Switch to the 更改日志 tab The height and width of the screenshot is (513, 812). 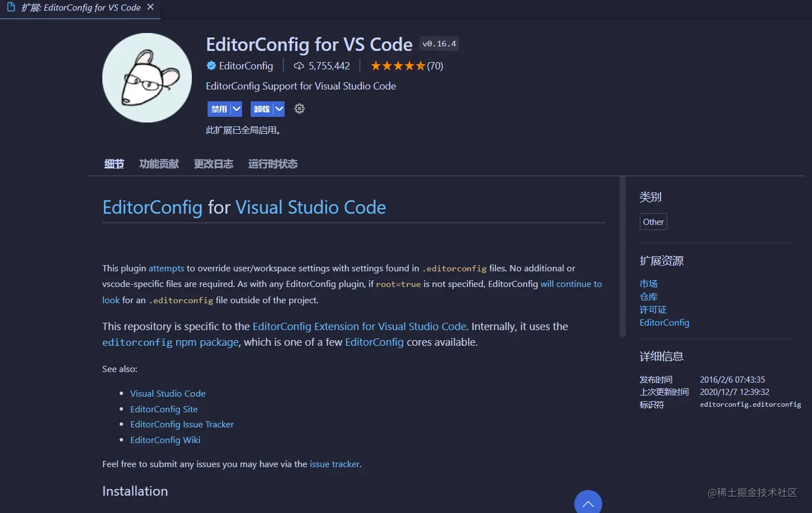tap(213, 164)
